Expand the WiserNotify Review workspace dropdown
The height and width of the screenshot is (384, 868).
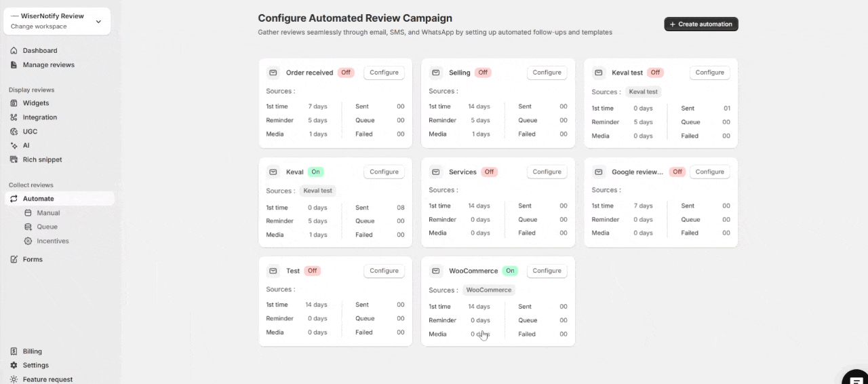point(98,22)
